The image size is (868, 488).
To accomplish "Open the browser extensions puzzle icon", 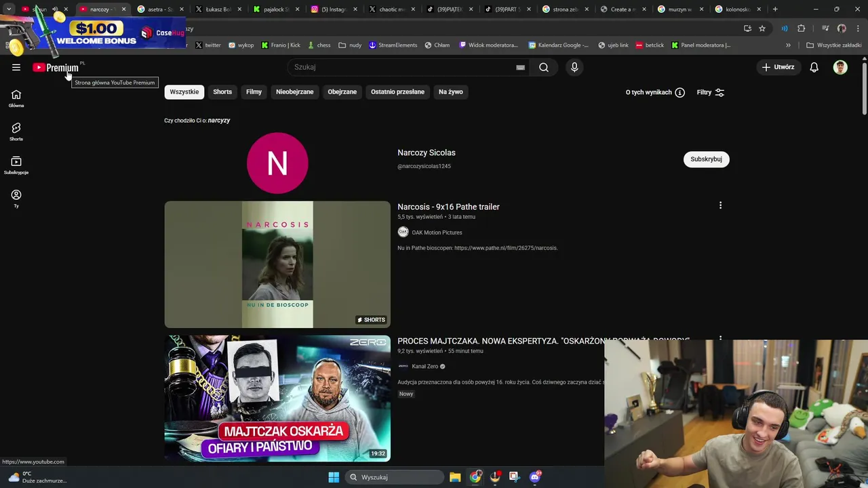I will pos(801,28).
